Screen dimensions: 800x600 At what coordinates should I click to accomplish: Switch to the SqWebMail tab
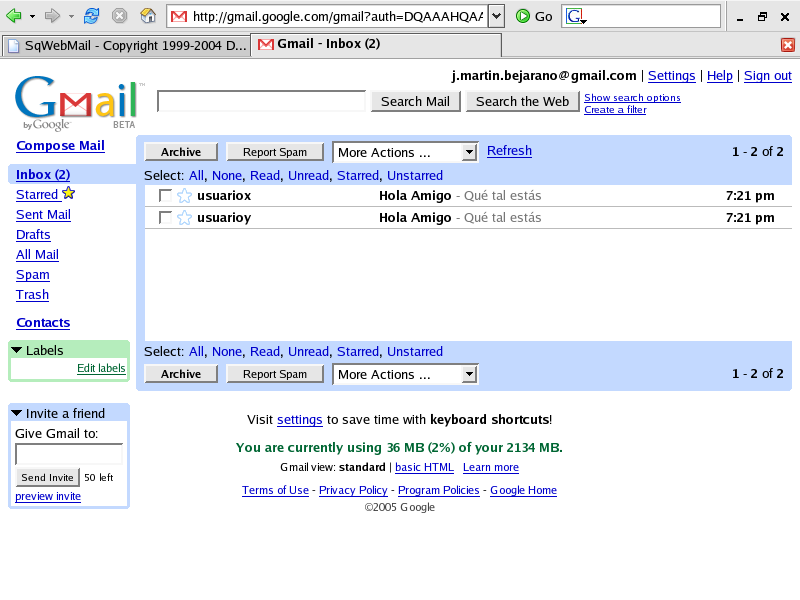126,45
